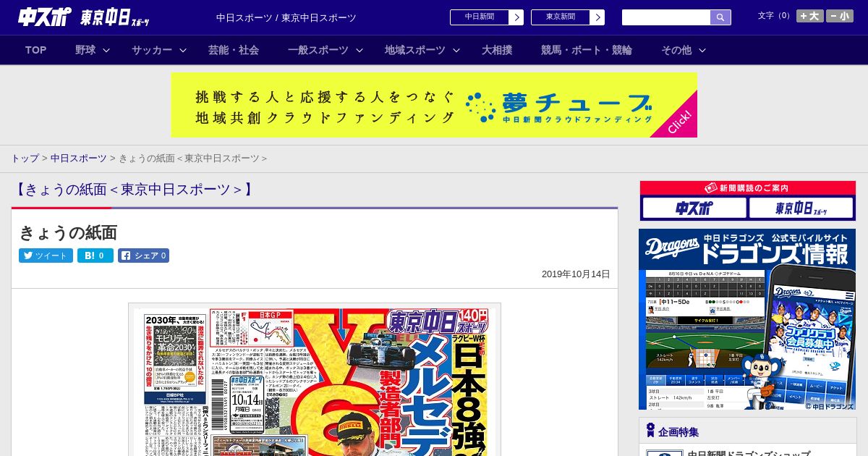Open 一般スポーツ navigation menu

click(x=318, y=50)
